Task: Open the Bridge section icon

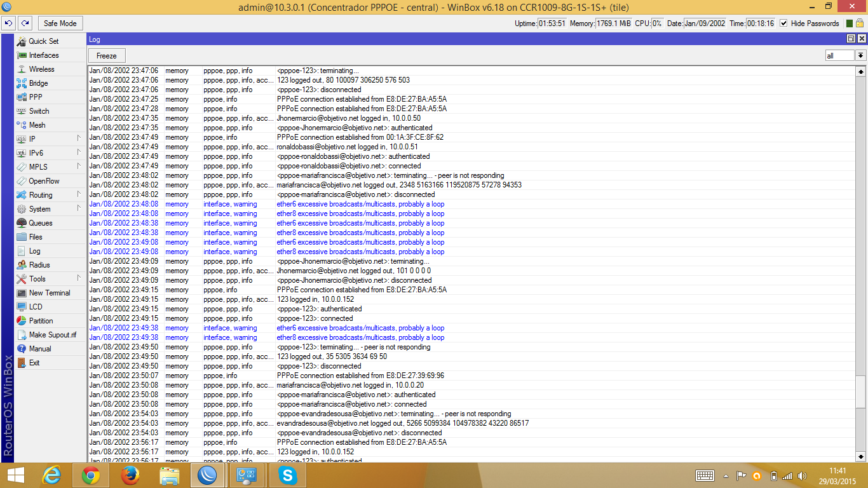Action: click(x=22, y=83)
